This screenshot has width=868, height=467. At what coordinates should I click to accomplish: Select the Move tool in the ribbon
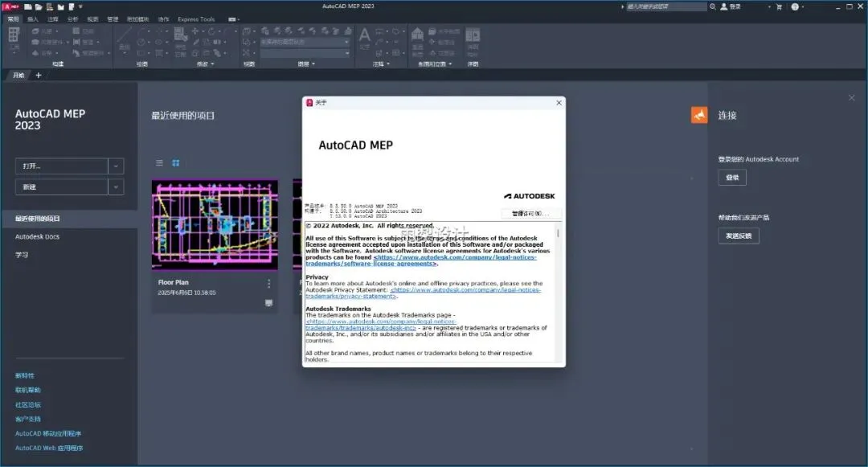pos(194,31)
